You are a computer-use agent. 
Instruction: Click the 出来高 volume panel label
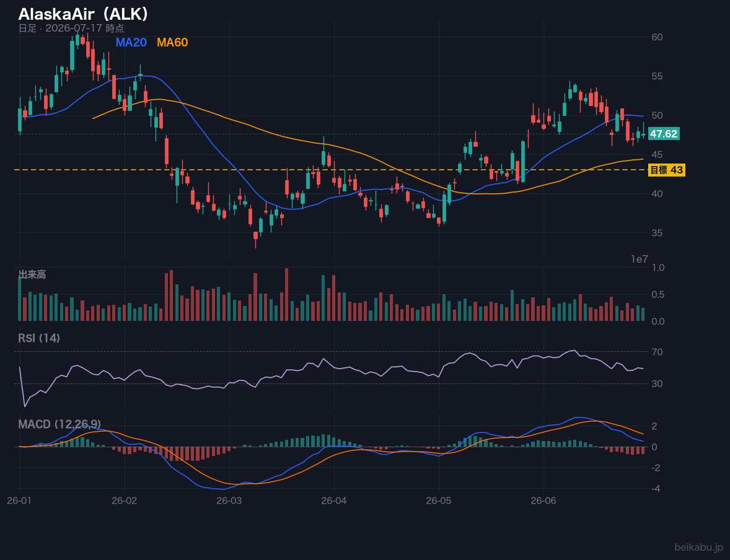point(32,274)
